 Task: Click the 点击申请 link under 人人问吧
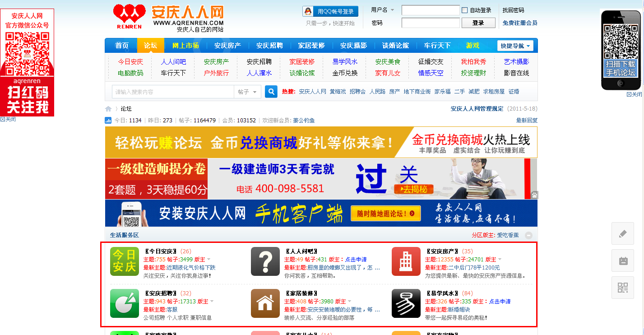click(x=356, y=260)
